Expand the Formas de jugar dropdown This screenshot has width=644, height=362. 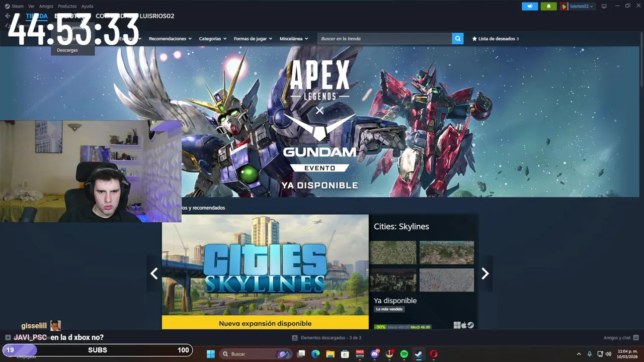(253, 39)
